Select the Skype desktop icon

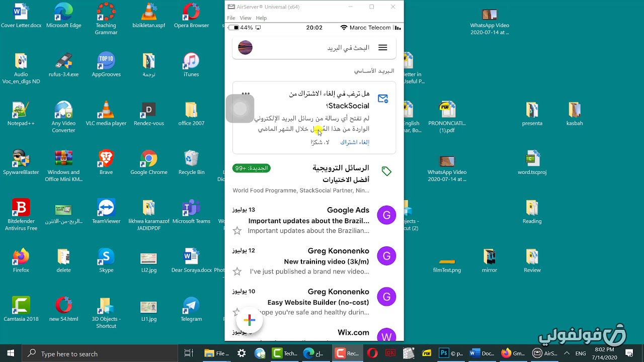click(x=106, y=260)
